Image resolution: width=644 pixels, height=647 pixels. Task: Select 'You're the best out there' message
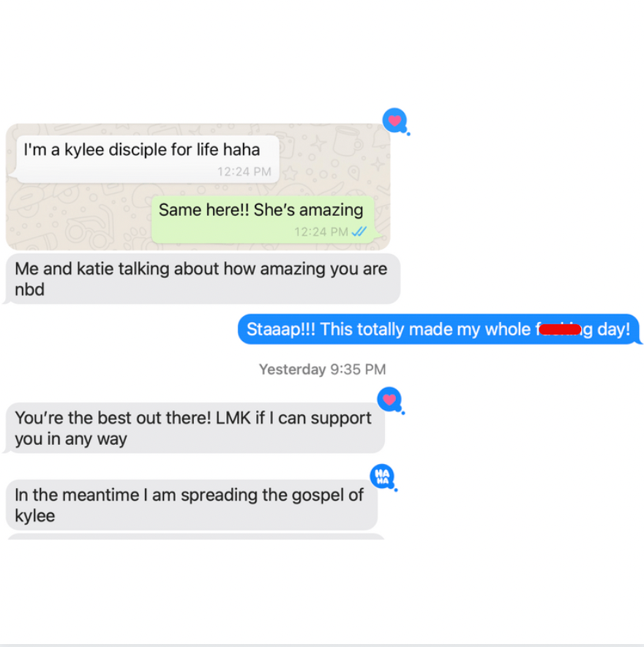tap(194, 428)
